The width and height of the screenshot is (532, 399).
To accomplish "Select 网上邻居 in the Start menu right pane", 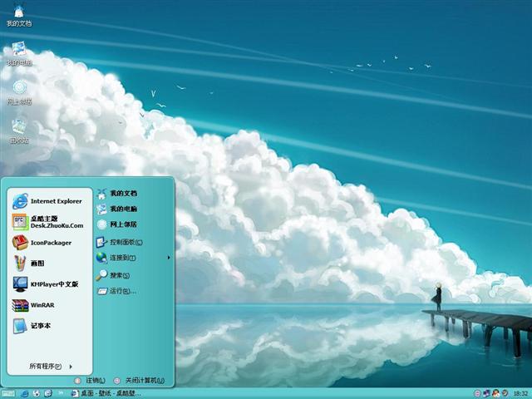I will pyautogui.click(x=117, y=224).
